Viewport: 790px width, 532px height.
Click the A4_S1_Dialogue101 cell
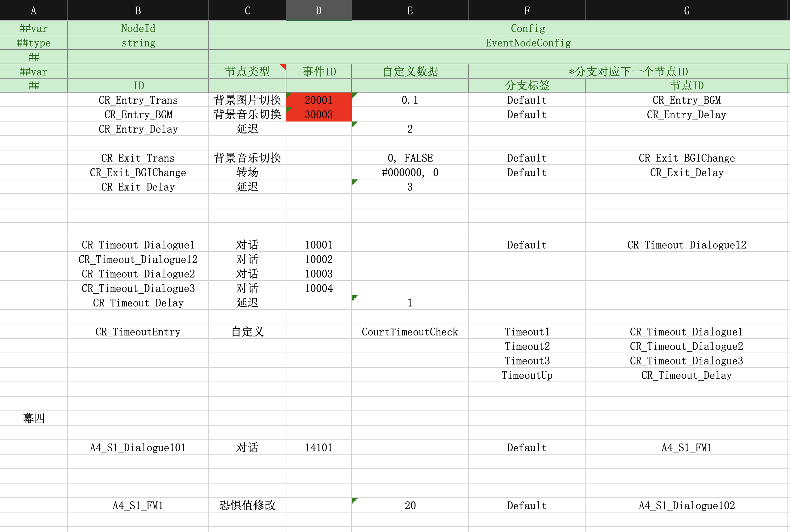click(x=138, y=448)
